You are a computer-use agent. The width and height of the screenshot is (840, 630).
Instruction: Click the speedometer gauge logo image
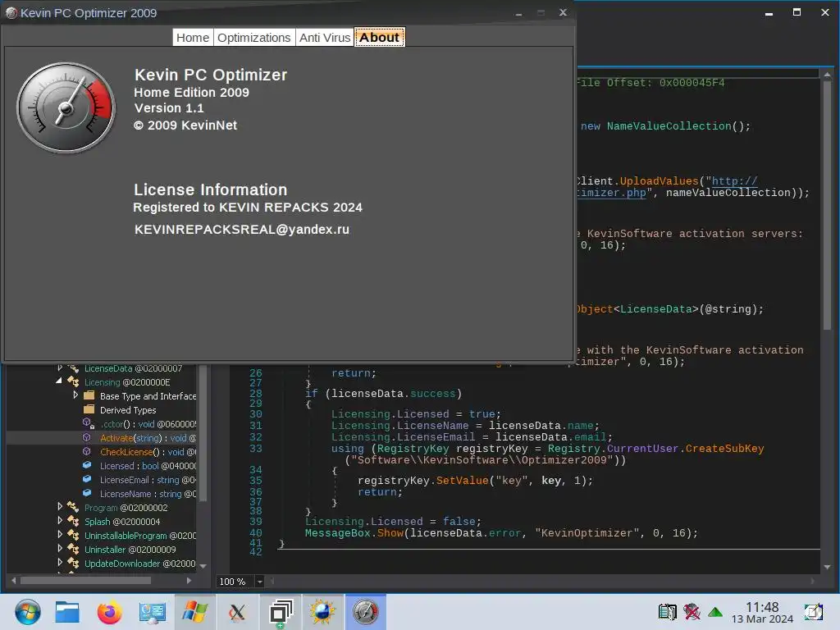pos(66,107)
